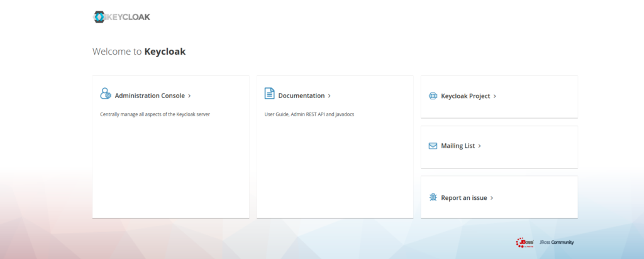This screenshot has height=259, width=644.
Task: Open the Mailing List link
Action: click(458, 146)
